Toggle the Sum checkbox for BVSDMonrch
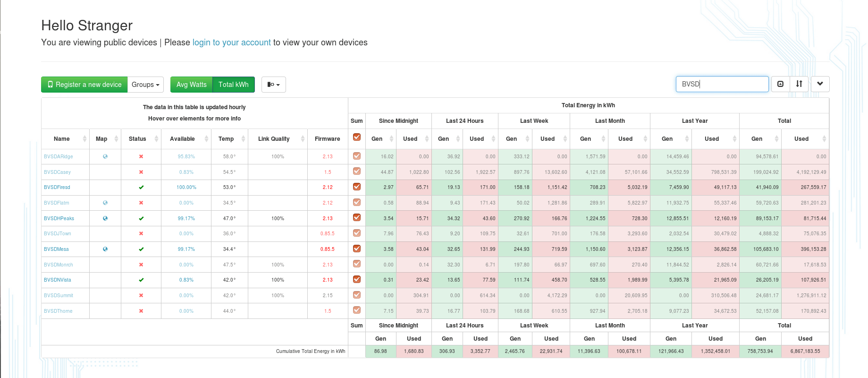Image resolution: width=868 pixels, height=378 pixels. 357,264
